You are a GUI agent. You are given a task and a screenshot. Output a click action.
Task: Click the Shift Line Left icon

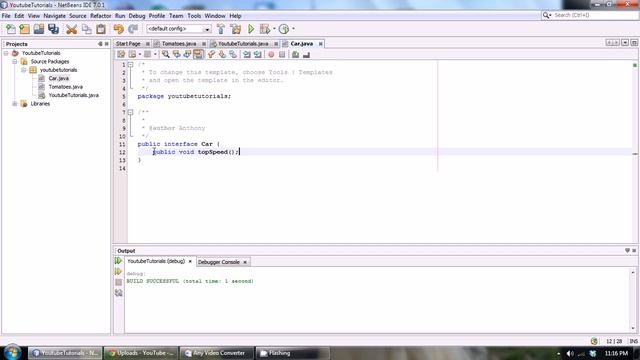point(247,54)
